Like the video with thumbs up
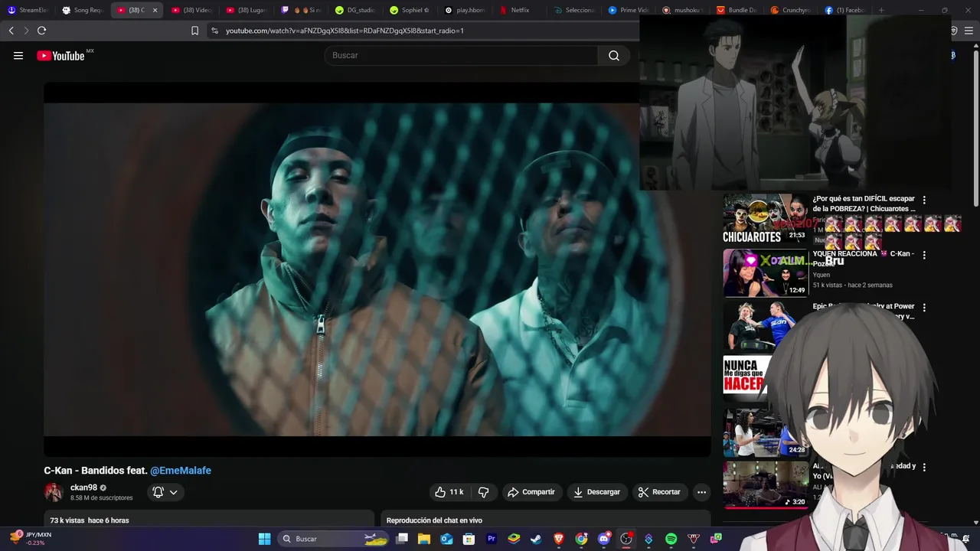The image size is (980, 551). point(449,492)
